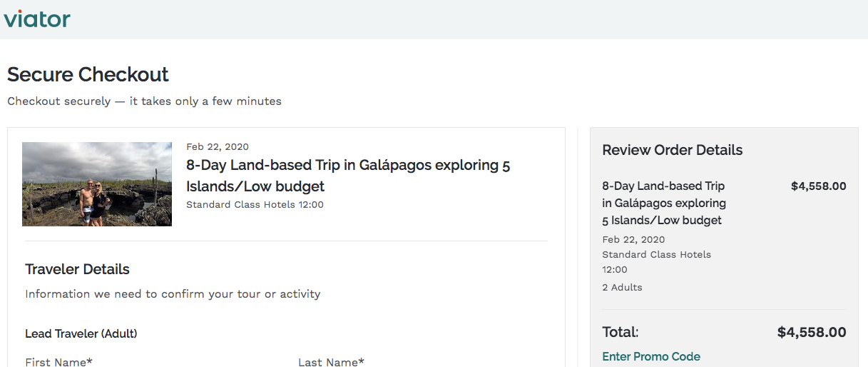Click the 2 Adults text in summary
This screenshot has height=367, width=868.
point(622,287)
